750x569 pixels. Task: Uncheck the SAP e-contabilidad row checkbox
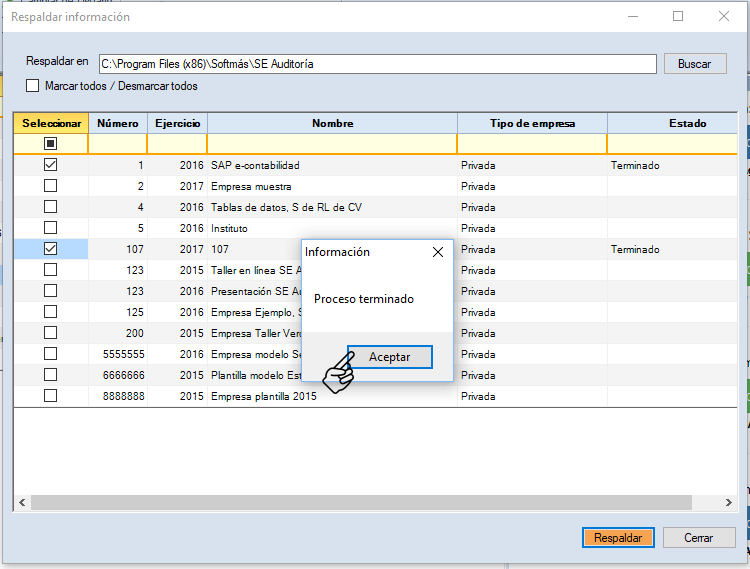tap(50, 165)
